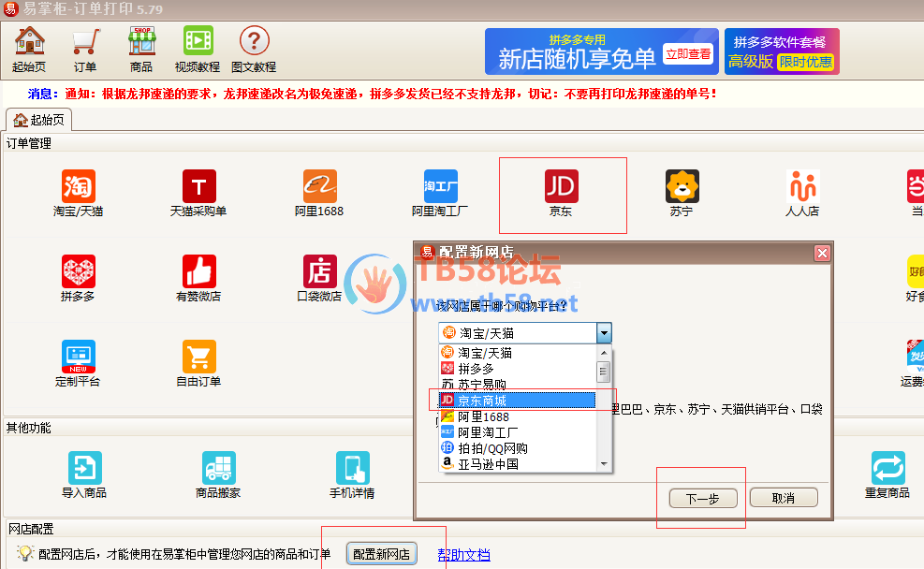Image resolution: width=924 pixels, height=569 pixels.
Task: Open 淘宝/天猫 order management icon
Action: point(78,193)
